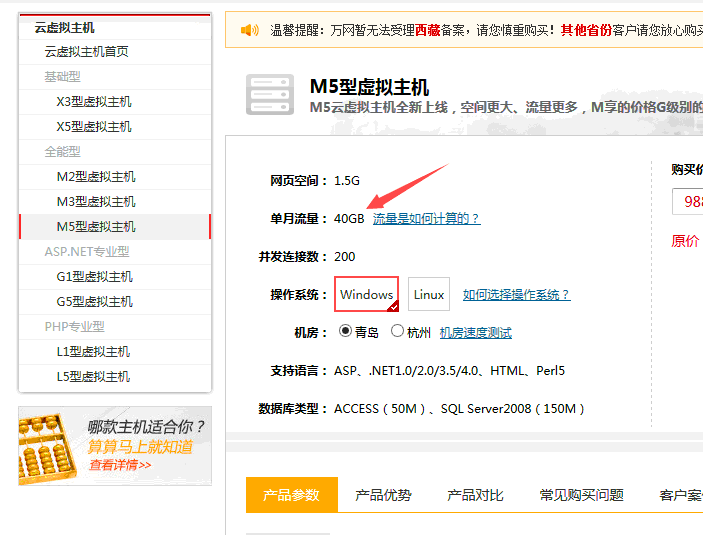Screen dimensions: 703x535
Task: Open the 产品对比 tab
Action: [x=475, y=495]
